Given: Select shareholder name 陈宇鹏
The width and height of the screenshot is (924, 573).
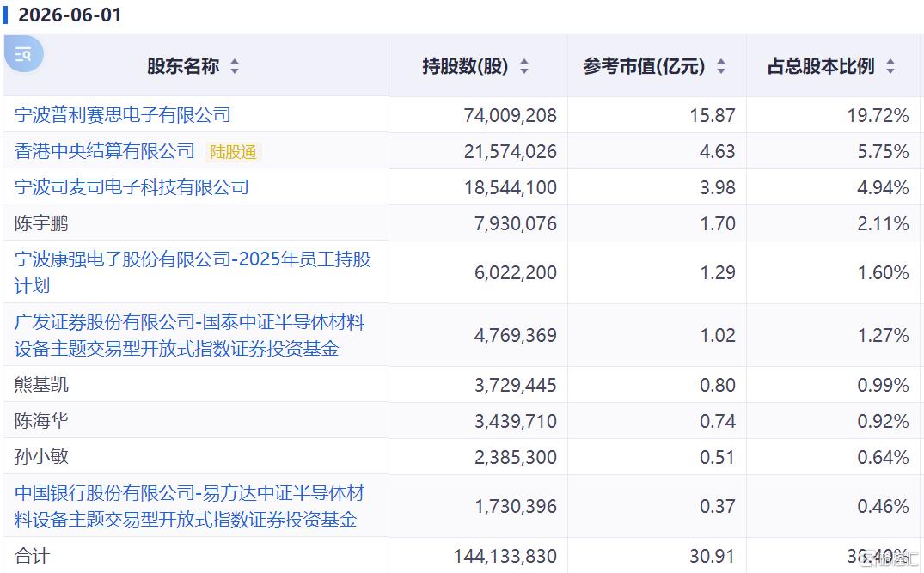Looking at the screenshot, I should pos(41,223).
